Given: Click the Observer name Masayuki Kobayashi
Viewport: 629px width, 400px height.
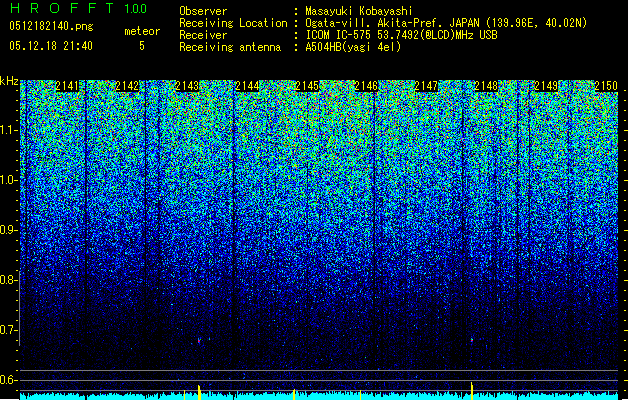Looking at the screenshot, I should coord(359,11).
